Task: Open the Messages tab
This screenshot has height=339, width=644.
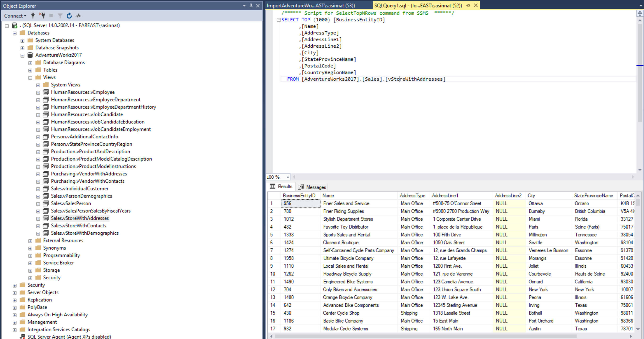Action: (x=312, y=187)
